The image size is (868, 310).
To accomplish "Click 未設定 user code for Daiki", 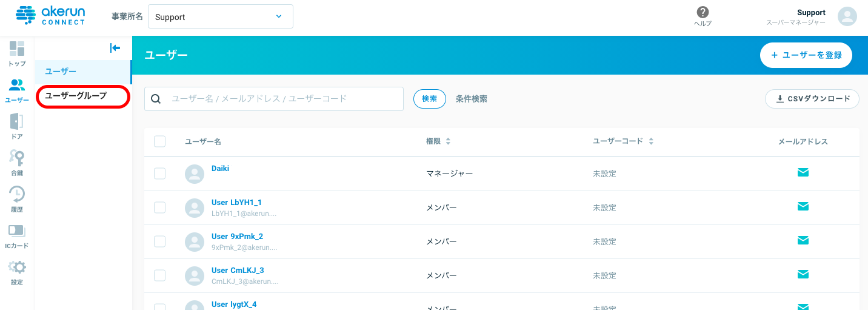I will pyautogui.click(x=605, y=174).
